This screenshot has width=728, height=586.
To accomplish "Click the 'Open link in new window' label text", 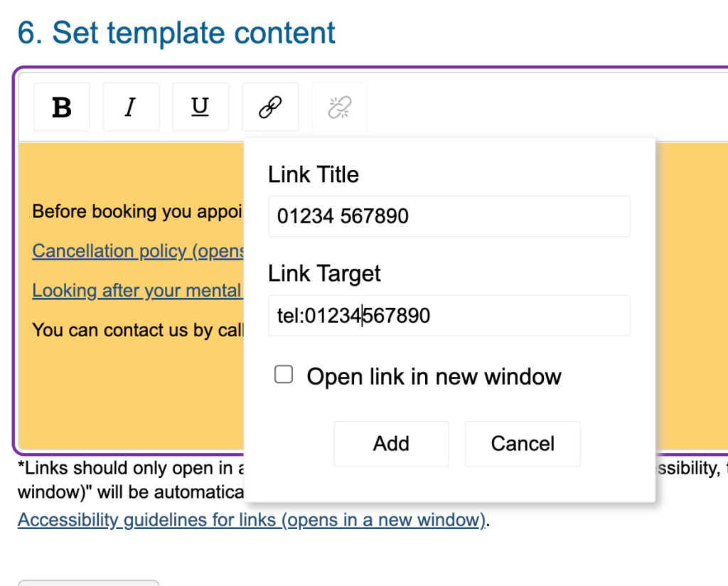I will tap(434, 376).
